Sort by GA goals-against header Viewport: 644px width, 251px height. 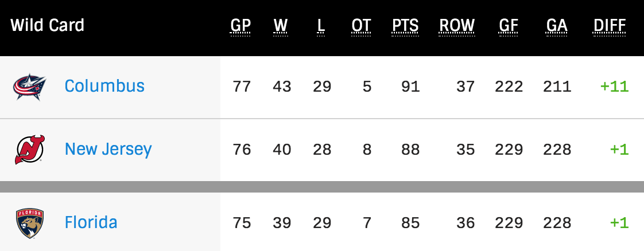556,26
